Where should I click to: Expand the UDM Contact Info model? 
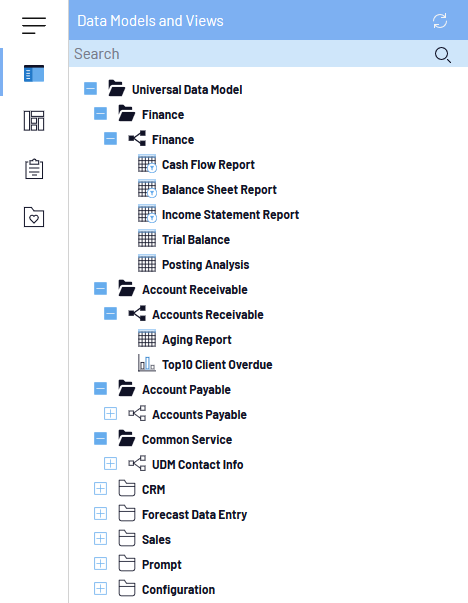point(110,464)
